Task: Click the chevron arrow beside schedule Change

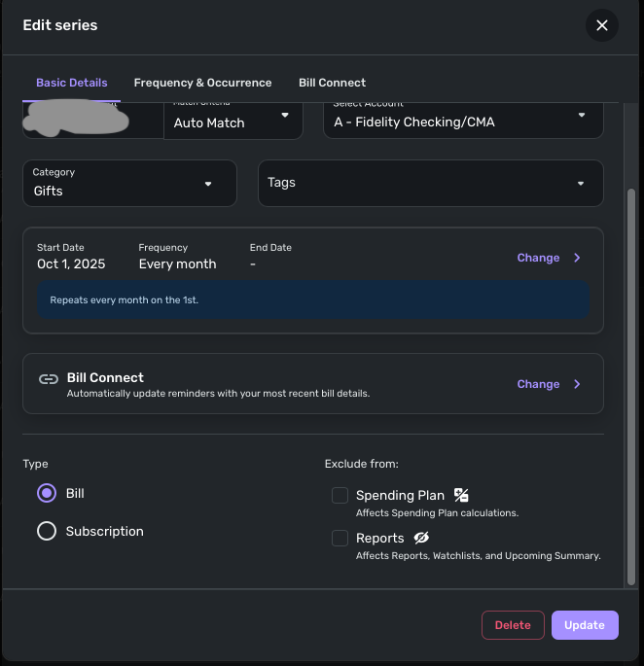Action: tap(577, 258)
